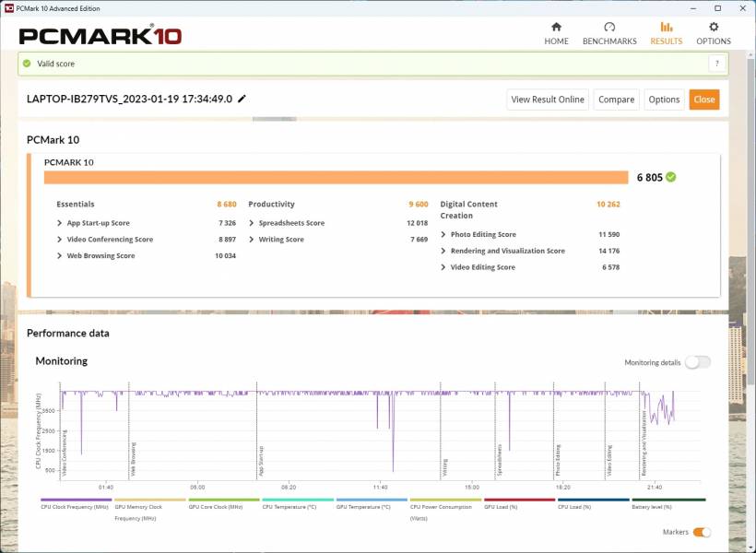The width and height of the screenshot is (756, 553).
Task: Click the overall score 6 805
Action: 650,178
